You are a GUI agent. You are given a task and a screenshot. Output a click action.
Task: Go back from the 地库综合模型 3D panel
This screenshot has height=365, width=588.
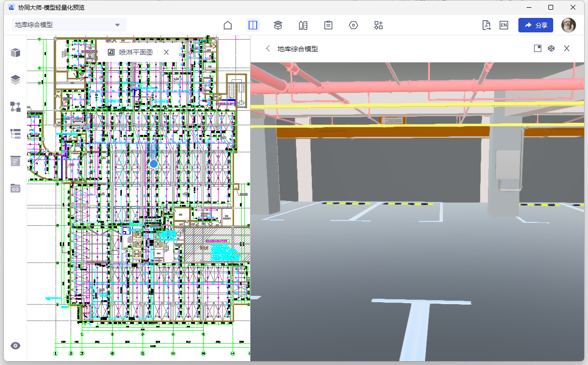(268, 48)
